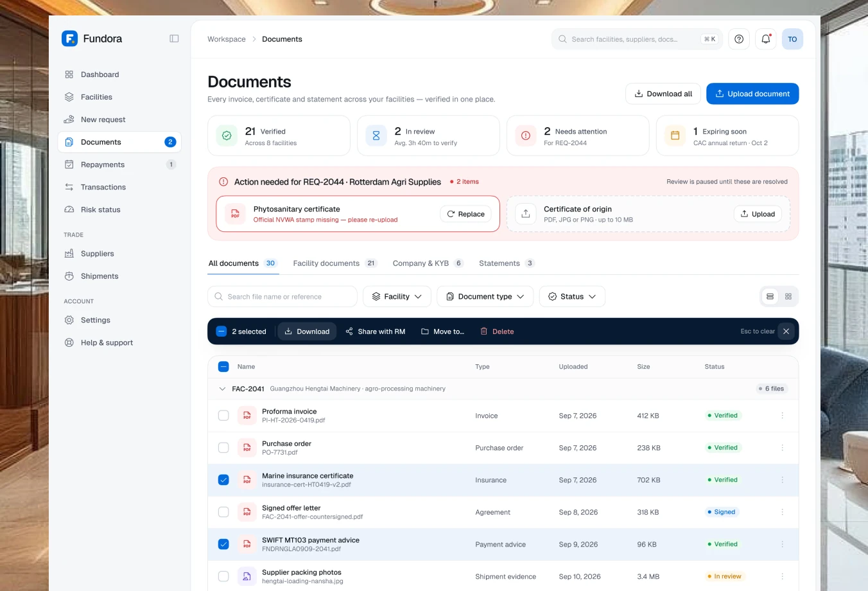868x591 pixels.
Task: Open the Status filter dropdown
Action: coord(572,297)
